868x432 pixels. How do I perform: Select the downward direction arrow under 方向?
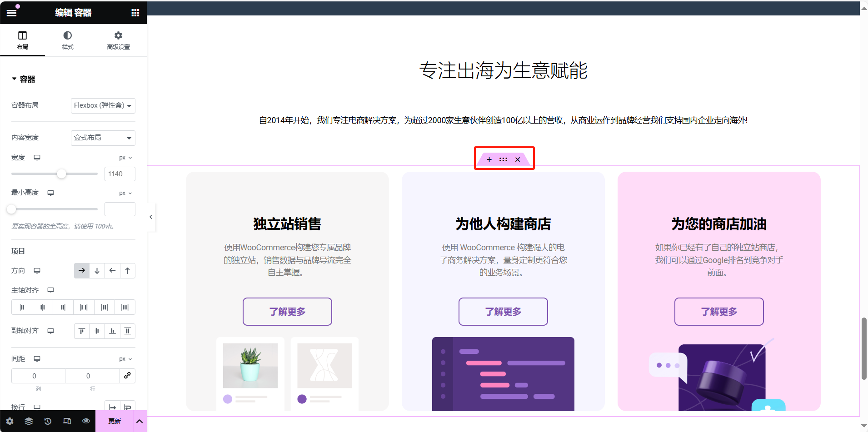tap(97, 270)
